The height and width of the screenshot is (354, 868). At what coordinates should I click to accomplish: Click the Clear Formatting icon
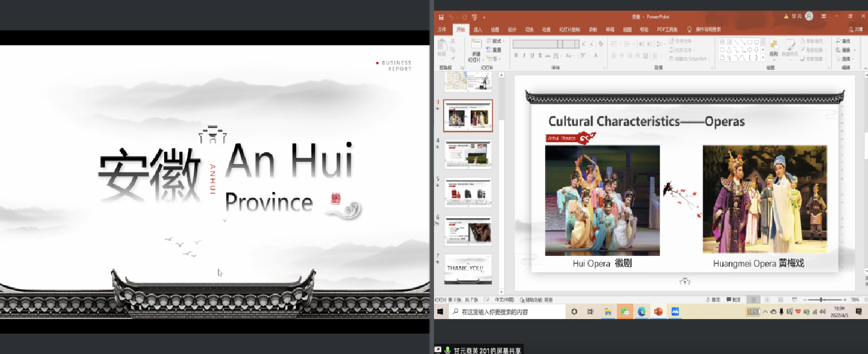[601, 44]
